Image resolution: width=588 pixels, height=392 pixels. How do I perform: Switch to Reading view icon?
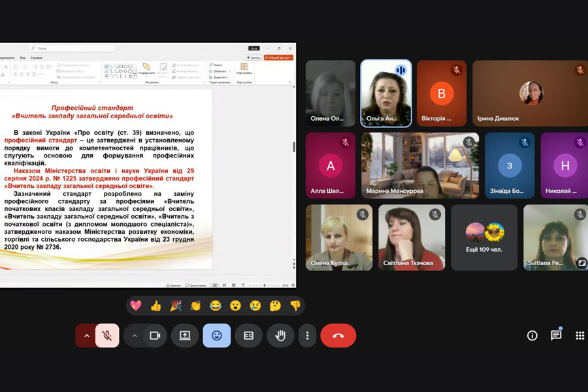[x=234, y=286]
